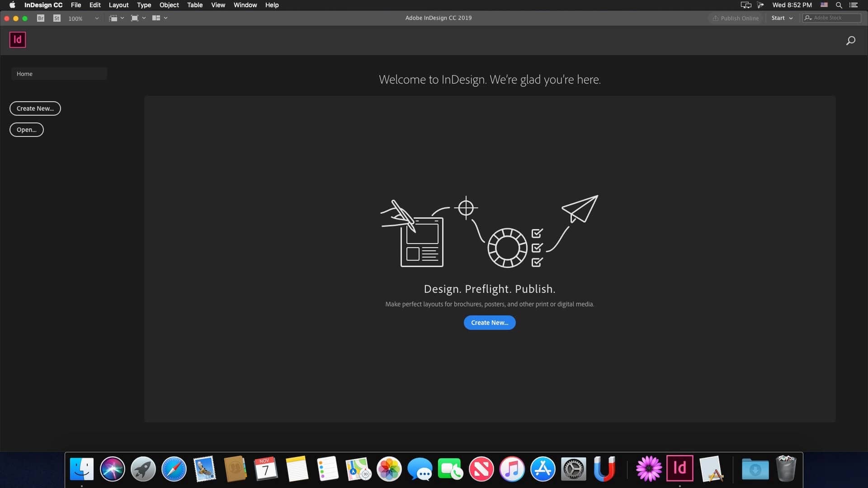Open the Type menu

pyautogui.click(x=144, y=5)
